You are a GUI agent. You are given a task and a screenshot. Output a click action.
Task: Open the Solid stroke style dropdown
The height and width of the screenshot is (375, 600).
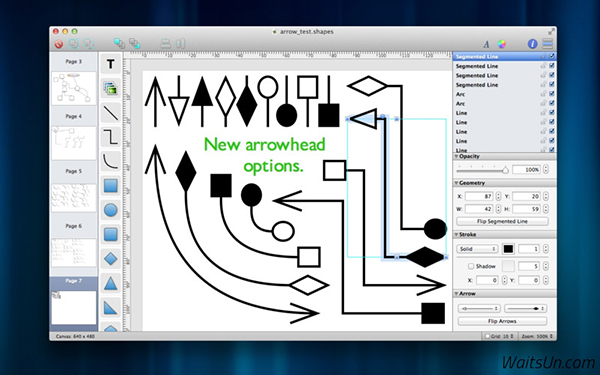click(477, 249)
